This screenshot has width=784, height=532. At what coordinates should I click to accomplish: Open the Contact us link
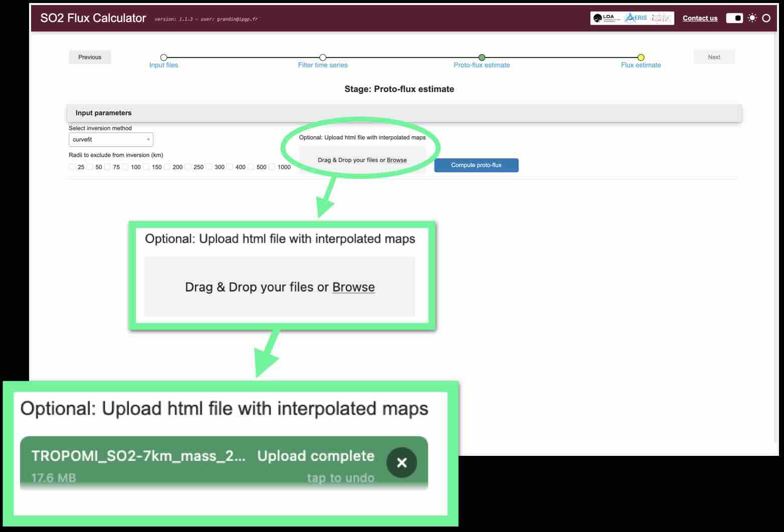coord(700,18)
